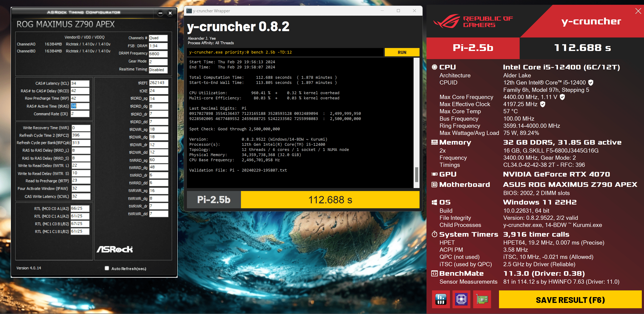Minimize the ASRock Timing Configurator window

pos(160,13)
